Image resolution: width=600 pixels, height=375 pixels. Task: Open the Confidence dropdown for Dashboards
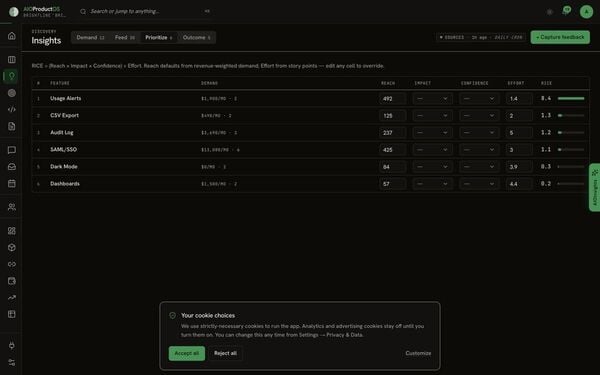(x=479, y=184)
